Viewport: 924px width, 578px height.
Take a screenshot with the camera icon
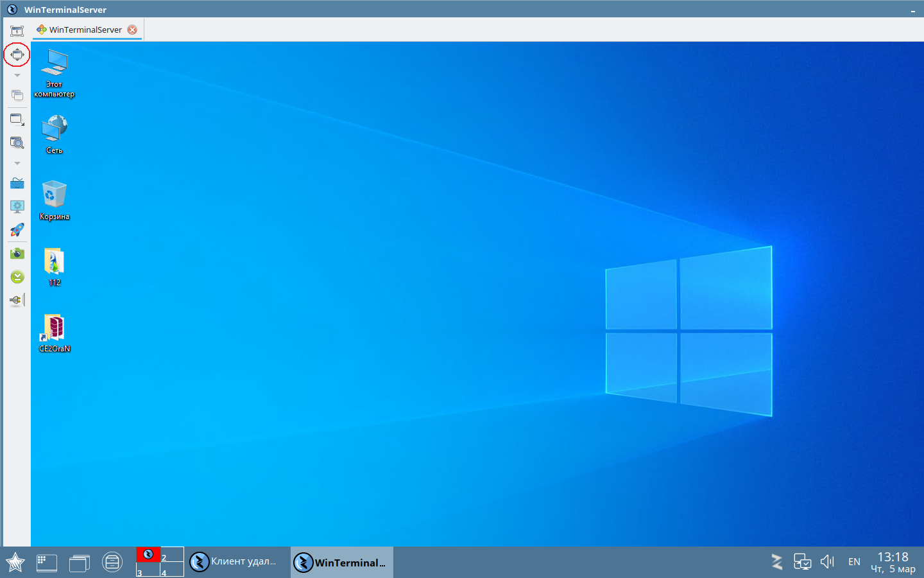17,254
